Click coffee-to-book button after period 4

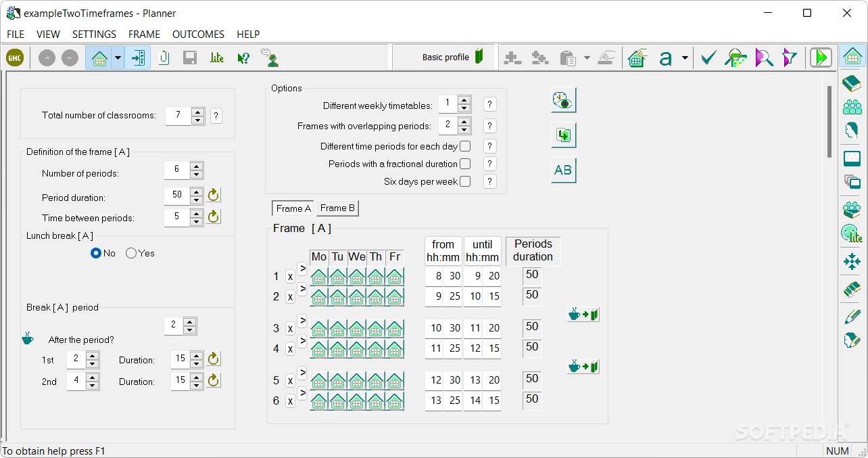click(x=583, y=367)
